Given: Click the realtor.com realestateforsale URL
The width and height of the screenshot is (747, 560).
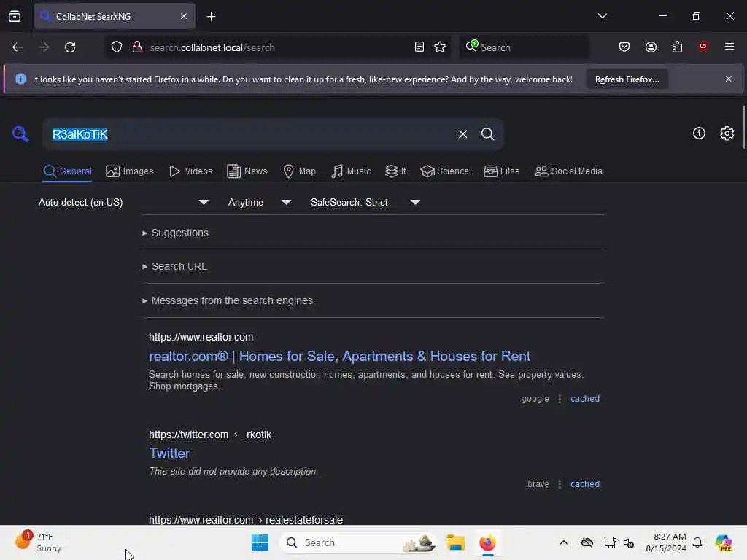Looking at the screenshot, I should click(246, 520).
